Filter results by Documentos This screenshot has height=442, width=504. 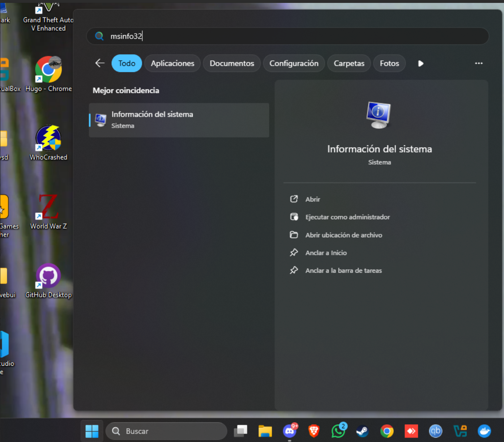coord(232,63)
